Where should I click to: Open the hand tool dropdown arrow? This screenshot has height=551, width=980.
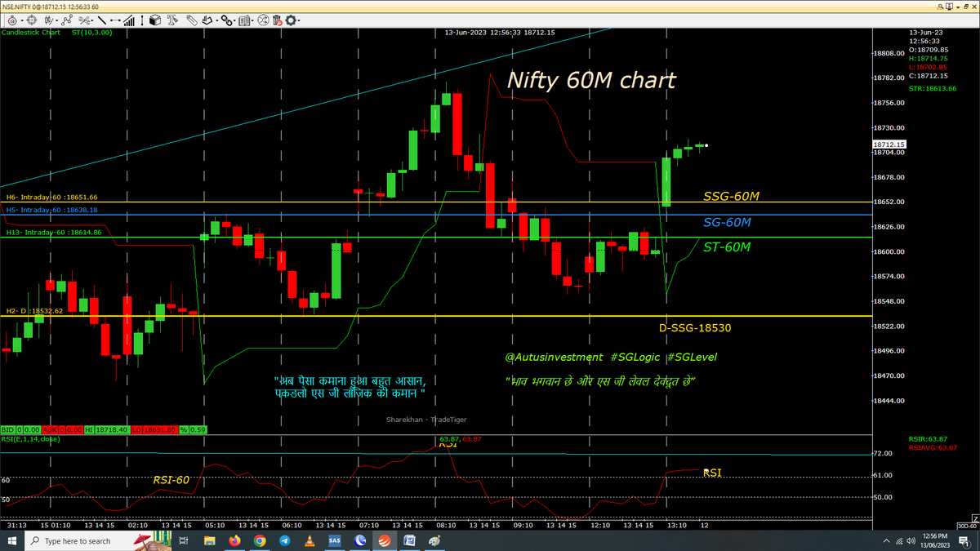(x=217, y=20)
